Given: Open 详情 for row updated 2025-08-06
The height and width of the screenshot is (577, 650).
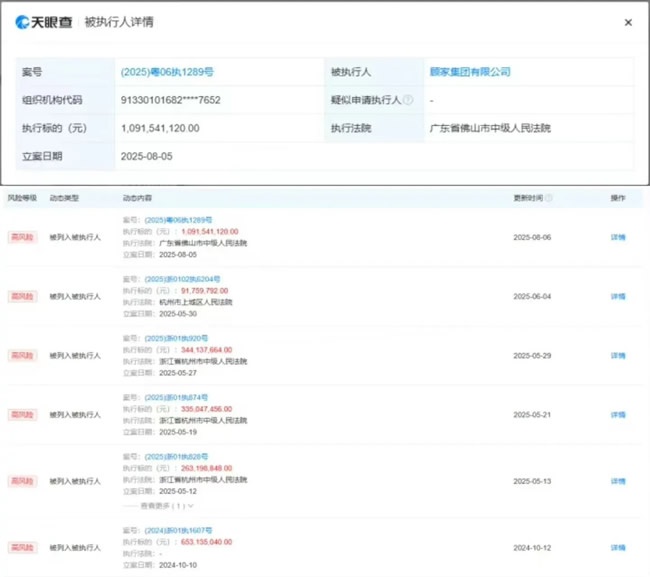Looking at the screenshot, I should (618, 237).
